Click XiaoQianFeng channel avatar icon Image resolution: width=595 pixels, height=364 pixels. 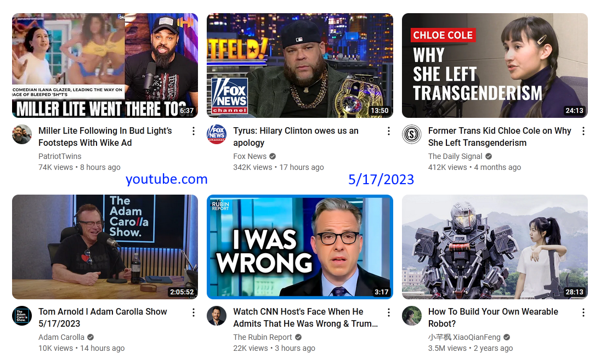pos(412,315)
